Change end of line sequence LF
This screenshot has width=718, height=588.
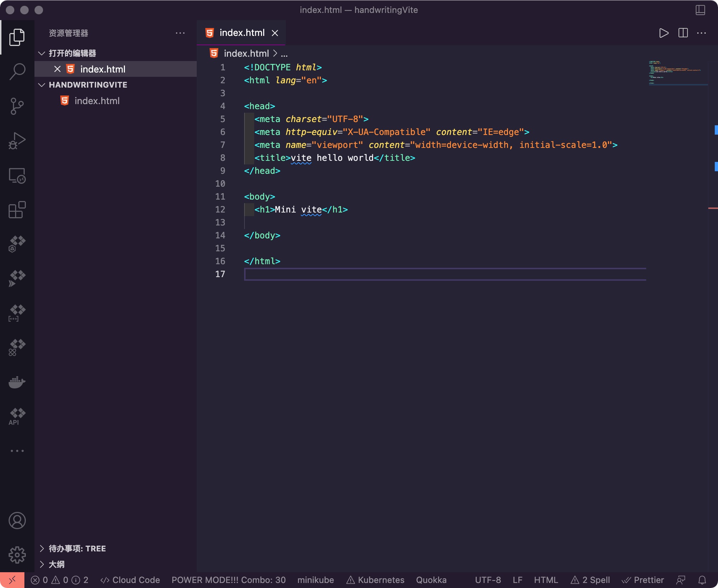click(x=517, y=580)
